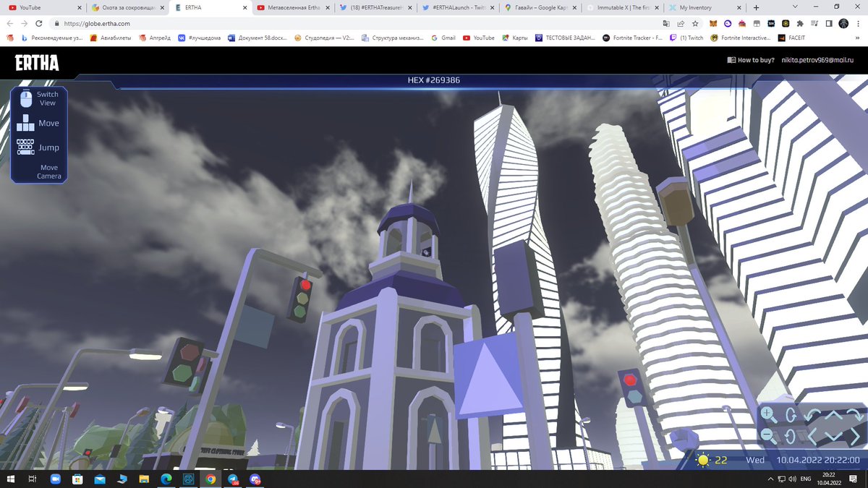Bookmark this page with the star icon

point(695,23)
